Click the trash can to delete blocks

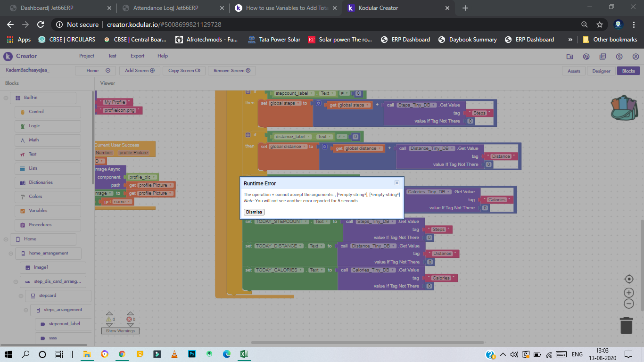coord(626,325)
